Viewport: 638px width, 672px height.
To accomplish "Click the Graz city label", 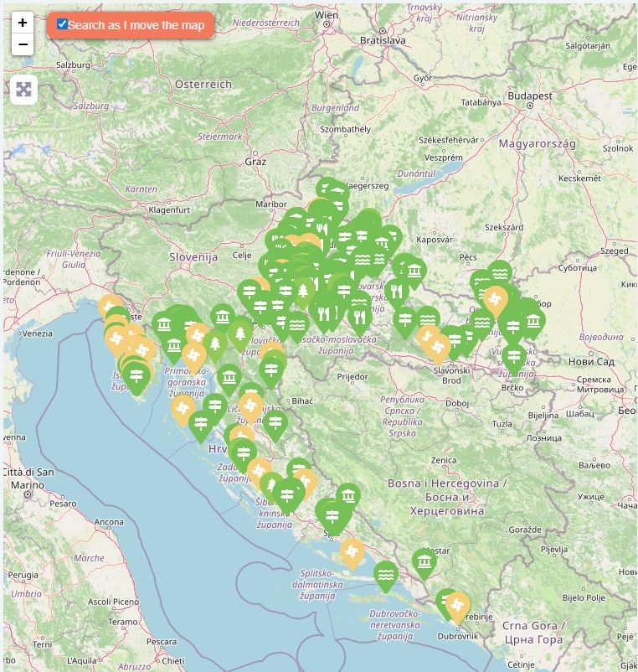I will coord(255,162).
